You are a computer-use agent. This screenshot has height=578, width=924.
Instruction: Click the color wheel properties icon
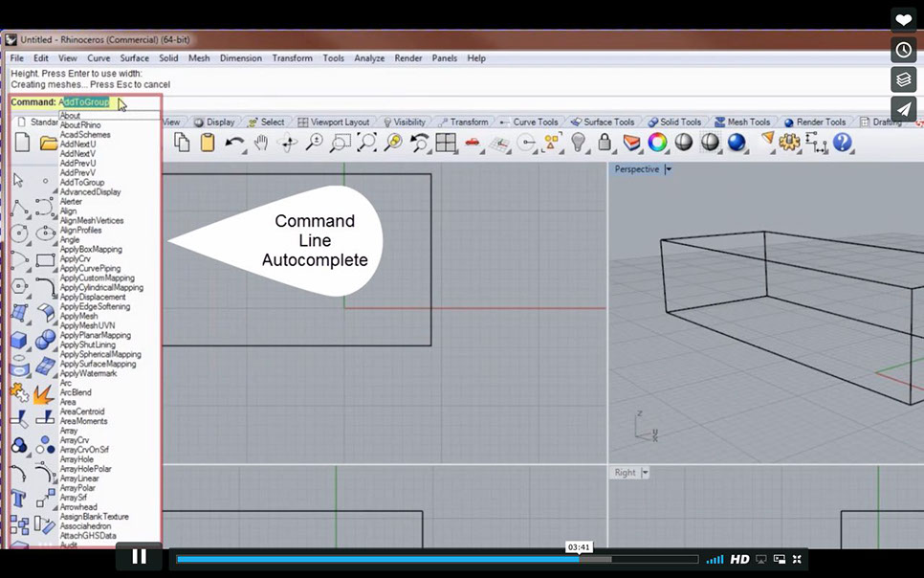(x=657, y=143)
